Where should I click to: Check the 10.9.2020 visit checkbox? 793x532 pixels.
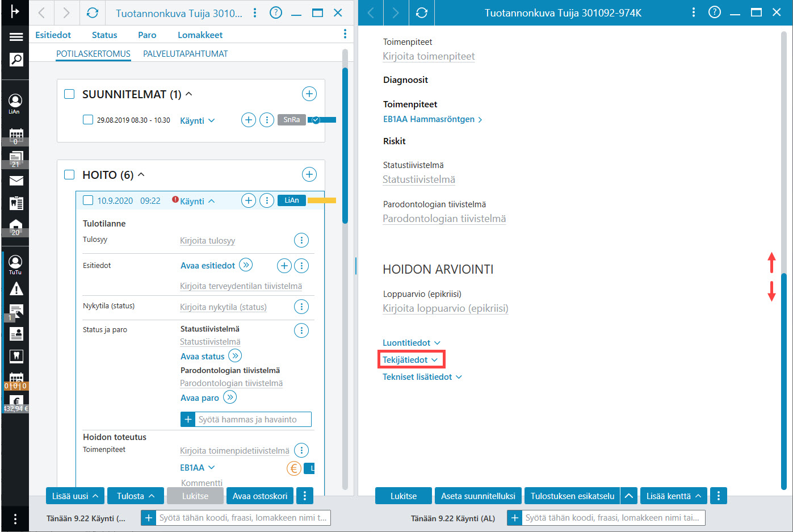pyautogui.click(x=88, y=200)
